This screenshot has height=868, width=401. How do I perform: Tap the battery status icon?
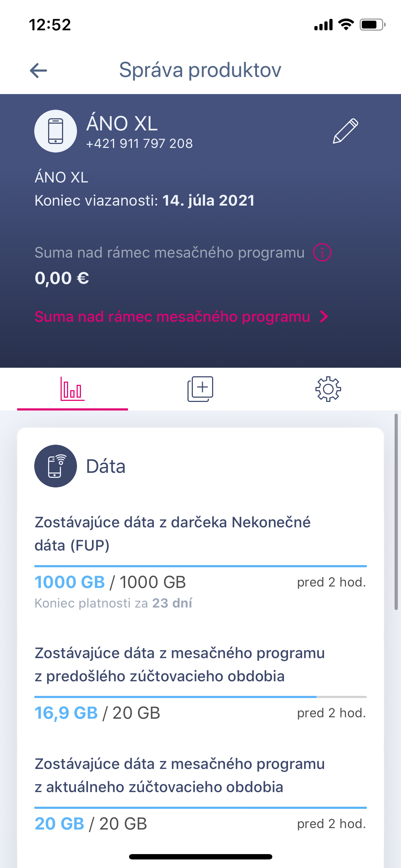point(372,25)
